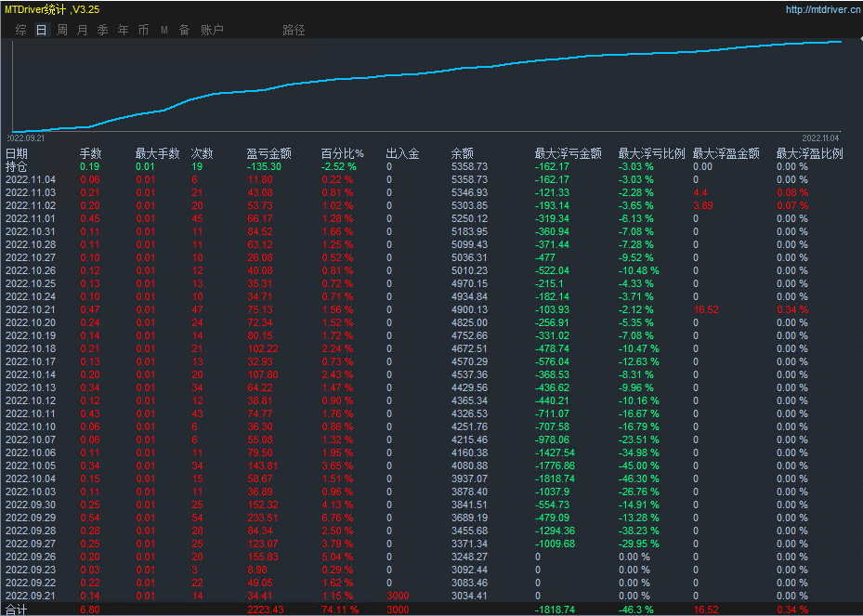This screenshot has height=616, width=863.
Task: Click the 日期 column header
Action: click(17, 153)
